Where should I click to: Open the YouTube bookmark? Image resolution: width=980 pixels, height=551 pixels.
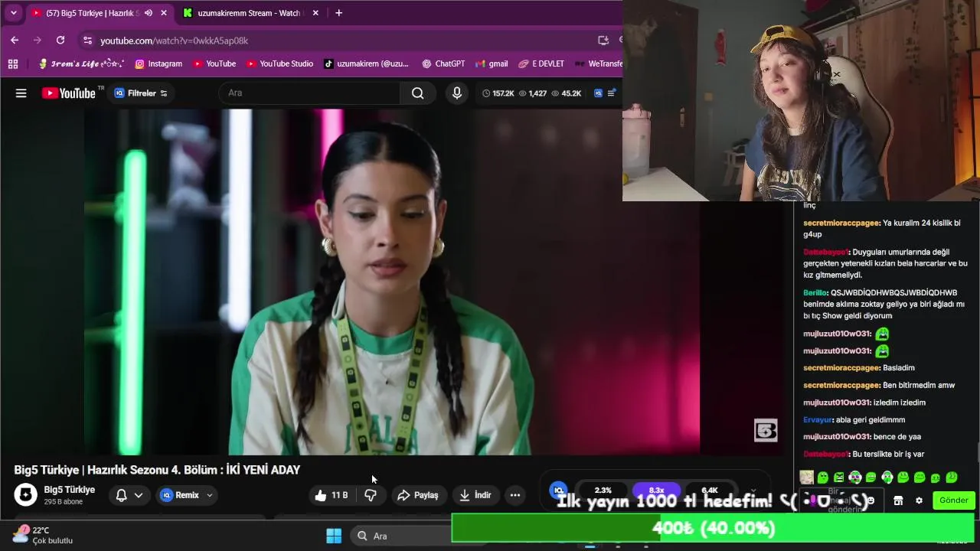pos(214,64)
